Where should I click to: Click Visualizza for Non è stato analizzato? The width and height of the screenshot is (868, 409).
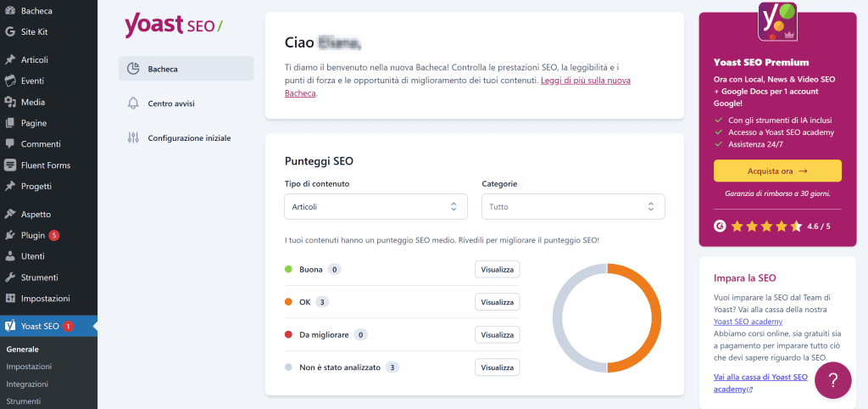pyautogui.click(x=497, y=367)
